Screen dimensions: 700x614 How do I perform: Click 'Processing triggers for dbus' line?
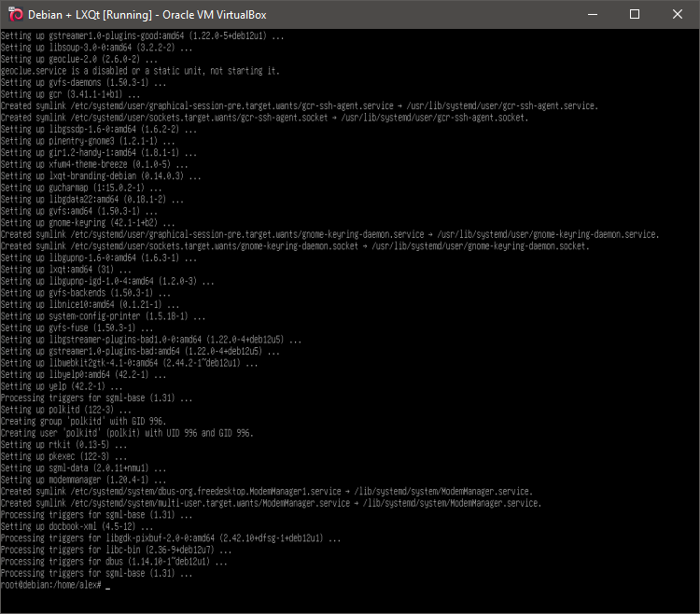pyautogui.click(x=114, y=562)
